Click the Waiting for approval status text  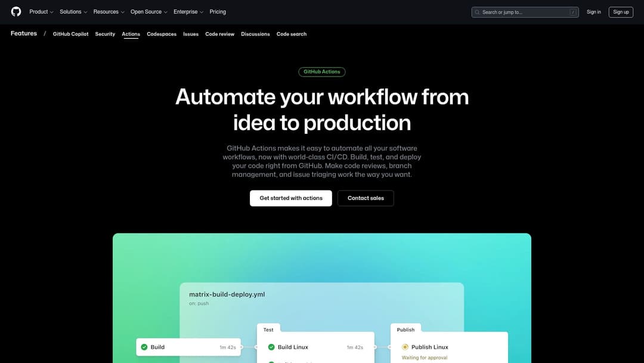(425, 358)
